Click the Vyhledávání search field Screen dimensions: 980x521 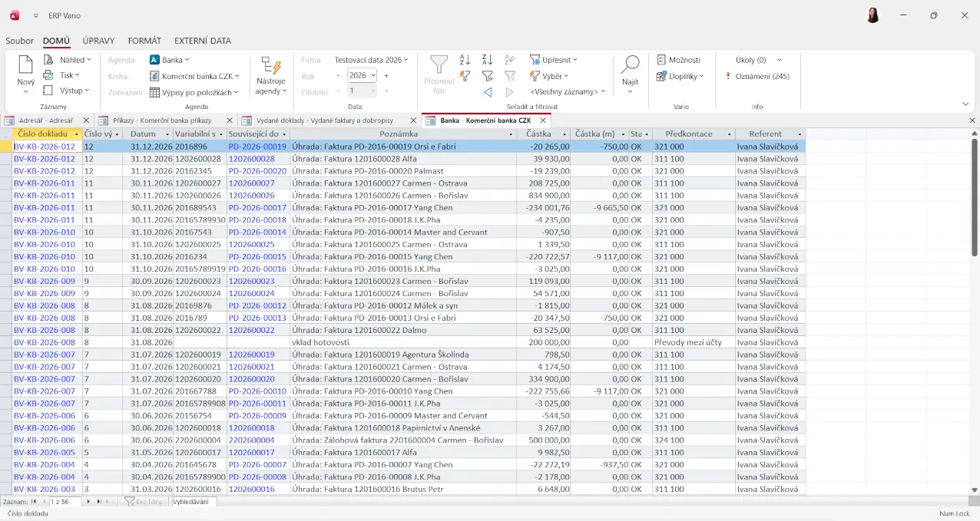click(x=194, y=502)
